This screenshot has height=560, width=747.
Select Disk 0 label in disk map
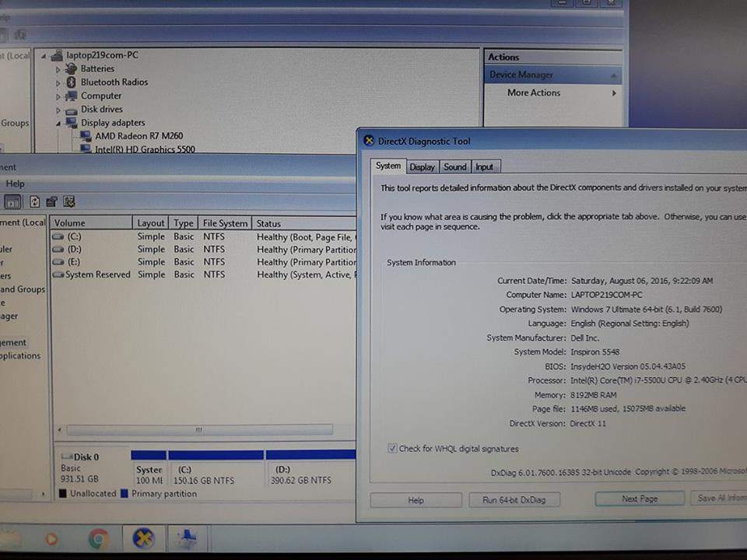click(x=86, y=457)
